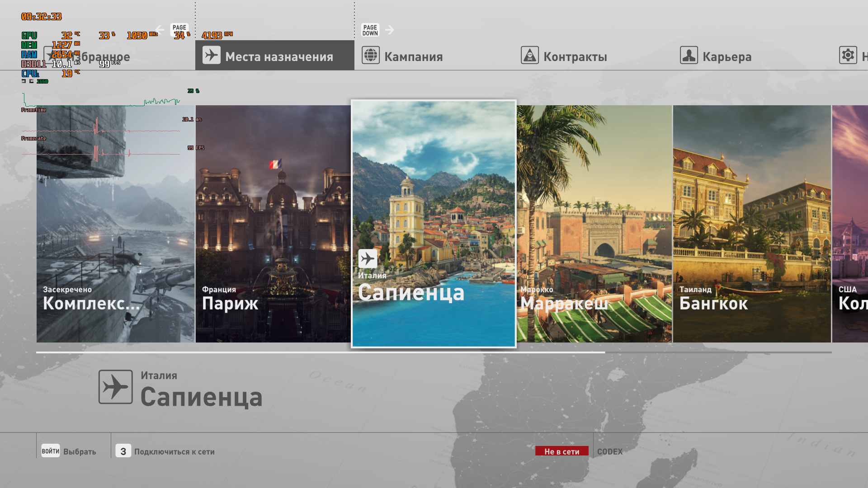This screenshot has width=868, height=488.
Task: Click the airplane icon in Места назначения tab
Action: (211, 55)
